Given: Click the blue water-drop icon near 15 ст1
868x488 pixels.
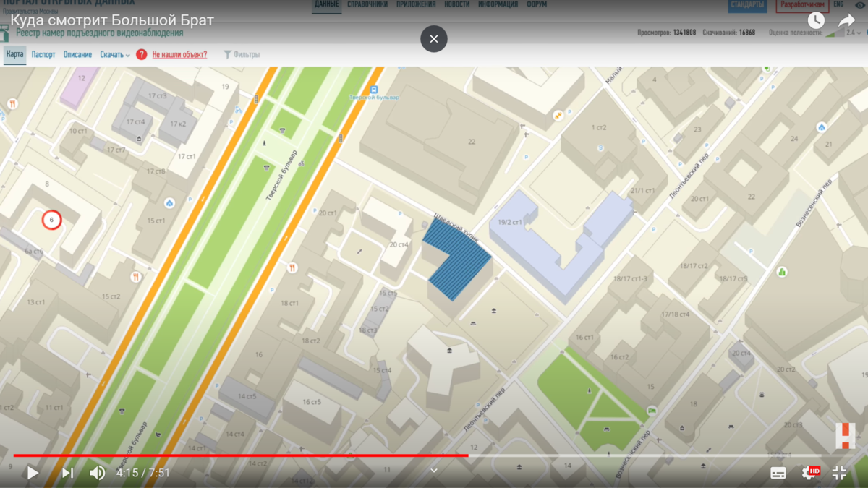Looking at the screenshot, I should (169, 204).
